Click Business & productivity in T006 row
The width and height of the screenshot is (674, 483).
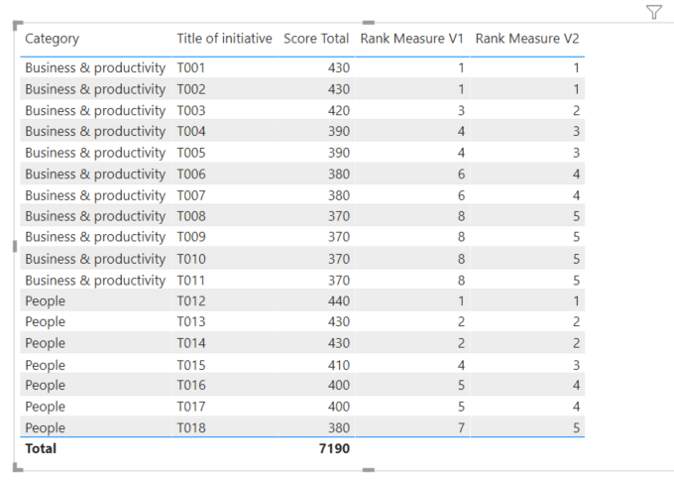(95, 174)
